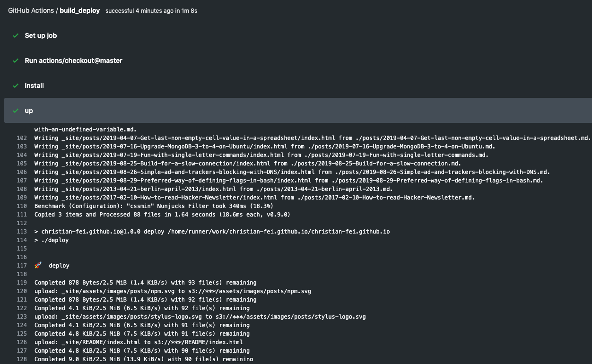Click the rocket emoji in the deploy log line
The height and width of the screenshot is (364, 592).
coord(38,265)
